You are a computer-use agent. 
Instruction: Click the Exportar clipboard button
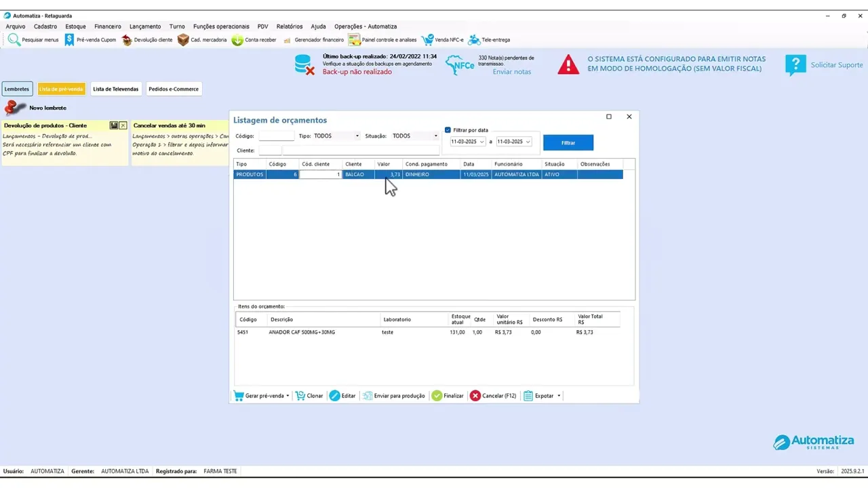538,396
